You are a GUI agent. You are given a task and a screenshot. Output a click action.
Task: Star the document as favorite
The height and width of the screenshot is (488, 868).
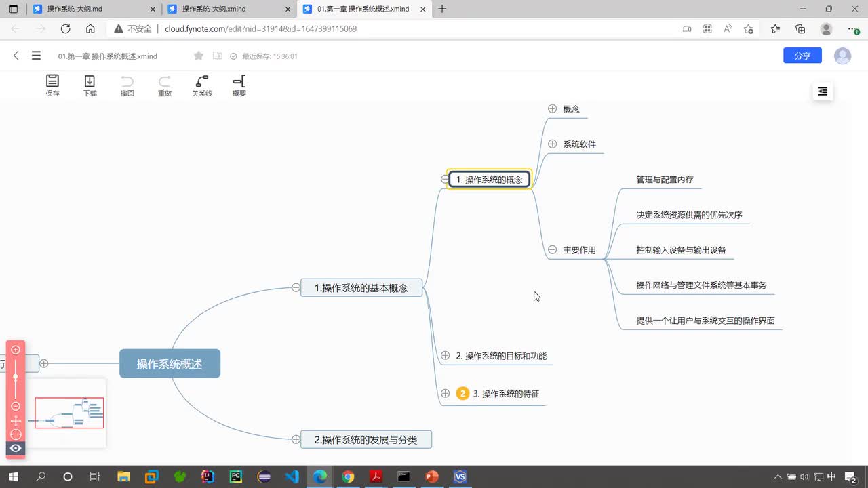tap(198, 56)
